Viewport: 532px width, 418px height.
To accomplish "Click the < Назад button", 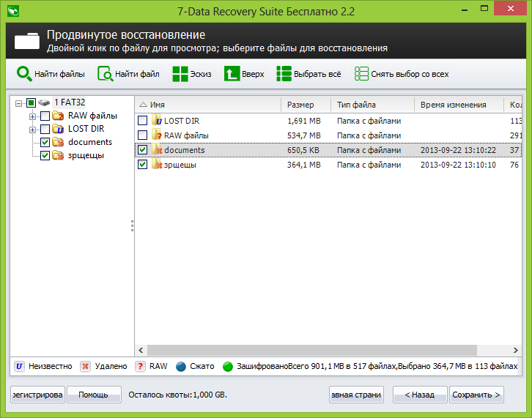I will click(x=420, y=395).
